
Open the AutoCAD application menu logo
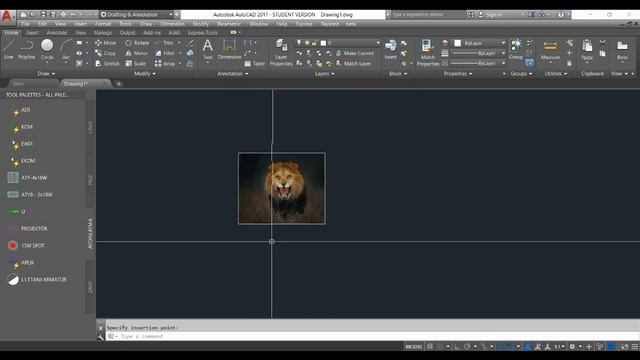click(7, 16)
